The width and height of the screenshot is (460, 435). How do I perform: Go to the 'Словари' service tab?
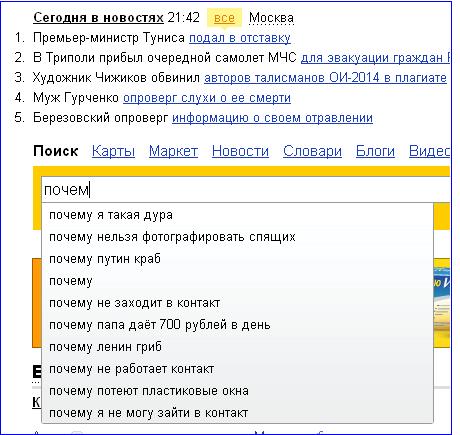pos(312,151)
